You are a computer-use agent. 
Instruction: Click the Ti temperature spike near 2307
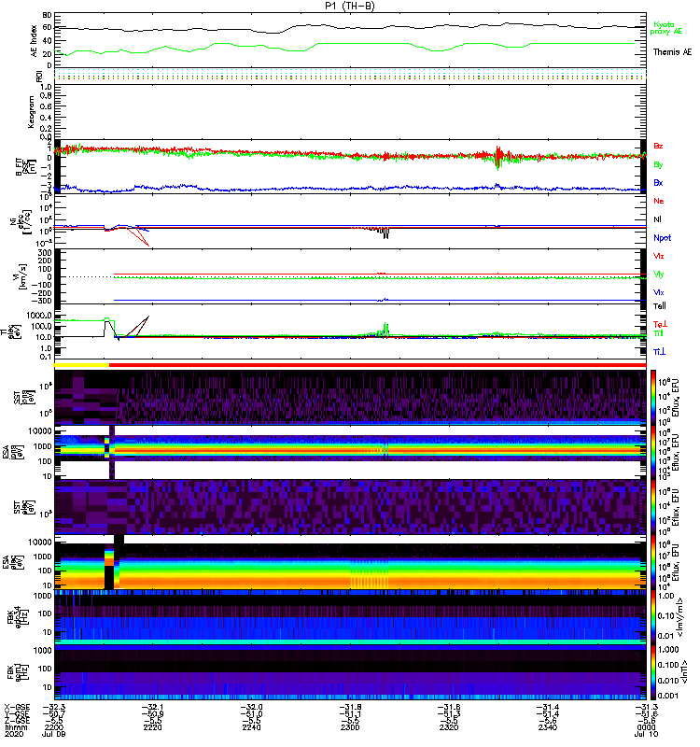pos(385,330)
